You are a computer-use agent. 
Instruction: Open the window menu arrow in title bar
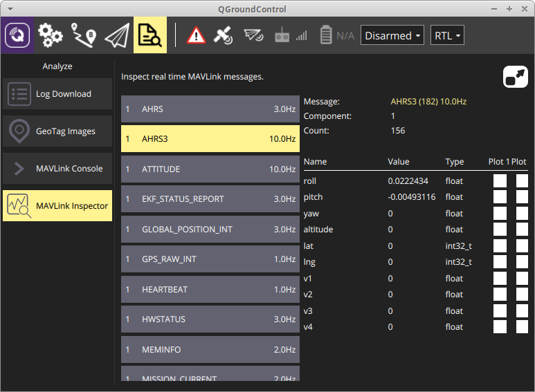point(9,9)
